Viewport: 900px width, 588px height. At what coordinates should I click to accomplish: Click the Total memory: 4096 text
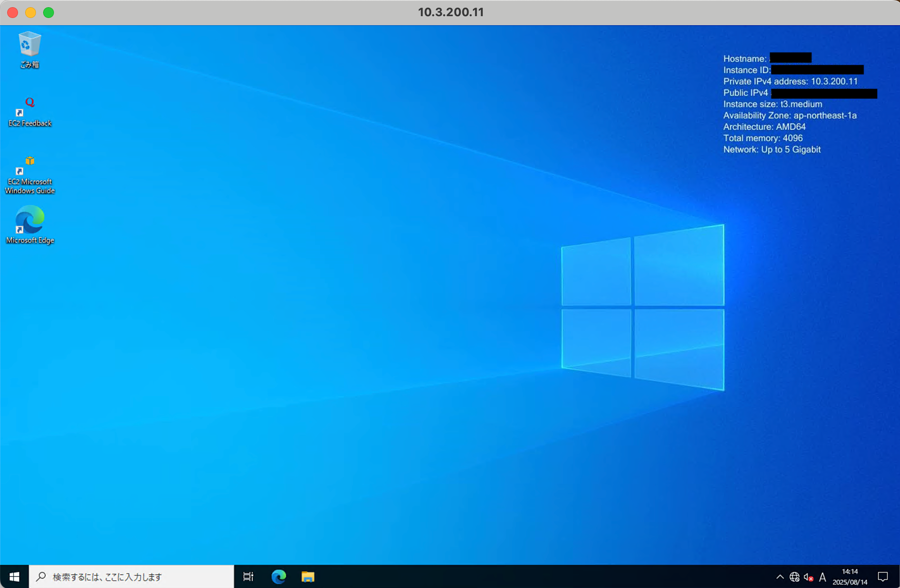[x=763, y=138]
